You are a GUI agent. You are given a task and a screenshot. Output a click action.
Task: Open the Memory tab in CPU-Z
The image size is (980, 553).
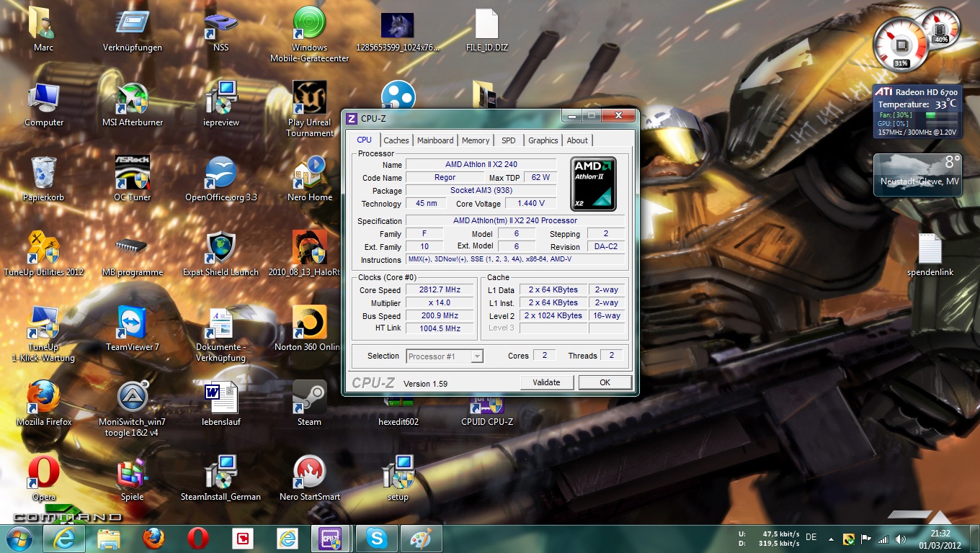pyautogui.click(x=476, y=140)
